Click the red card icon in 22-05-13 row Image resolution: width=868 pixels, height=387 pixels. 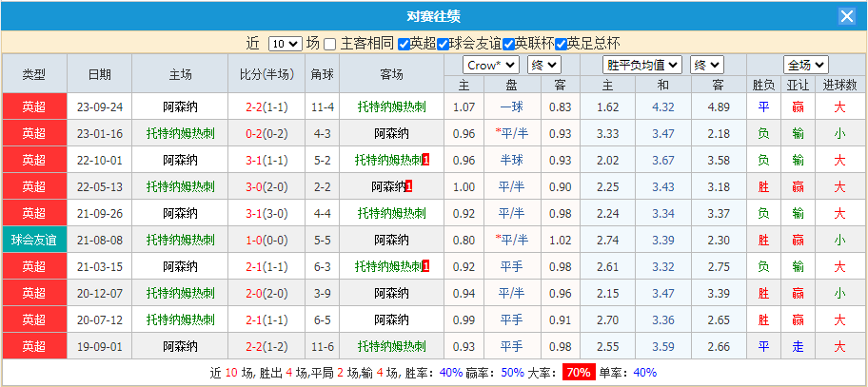click(x=408, y=186)
